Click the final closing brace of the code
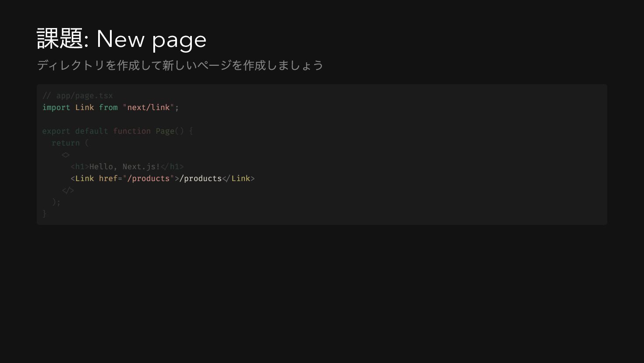 [44, 214]
